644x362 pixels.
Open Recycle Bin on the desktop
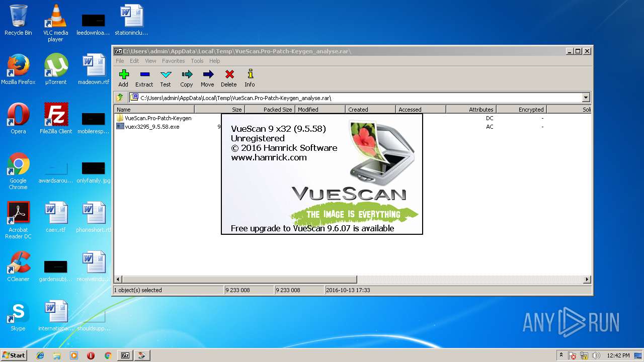tap(18, 21)
